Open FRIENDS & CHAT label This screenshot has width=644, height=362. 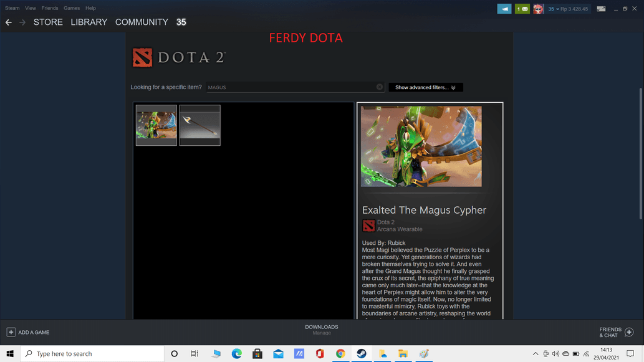point(610,333)
